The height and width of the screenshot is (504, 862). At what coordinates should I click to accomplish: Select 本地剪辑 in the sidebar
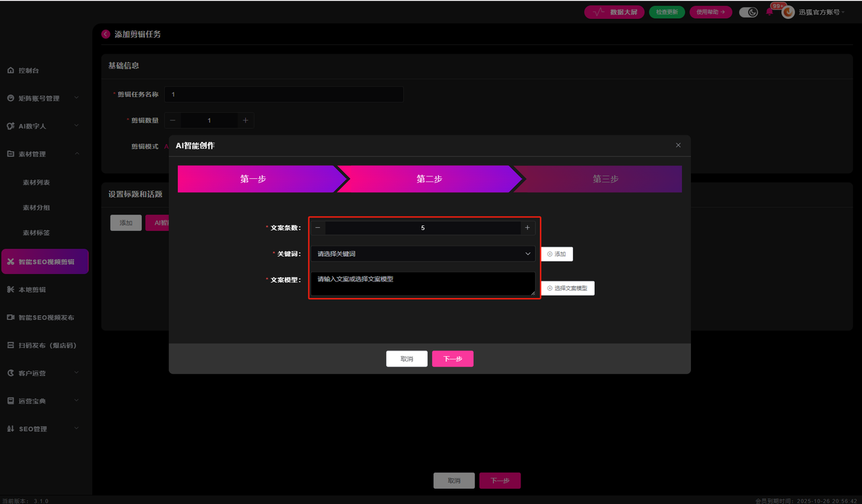(x=32, y=289)
